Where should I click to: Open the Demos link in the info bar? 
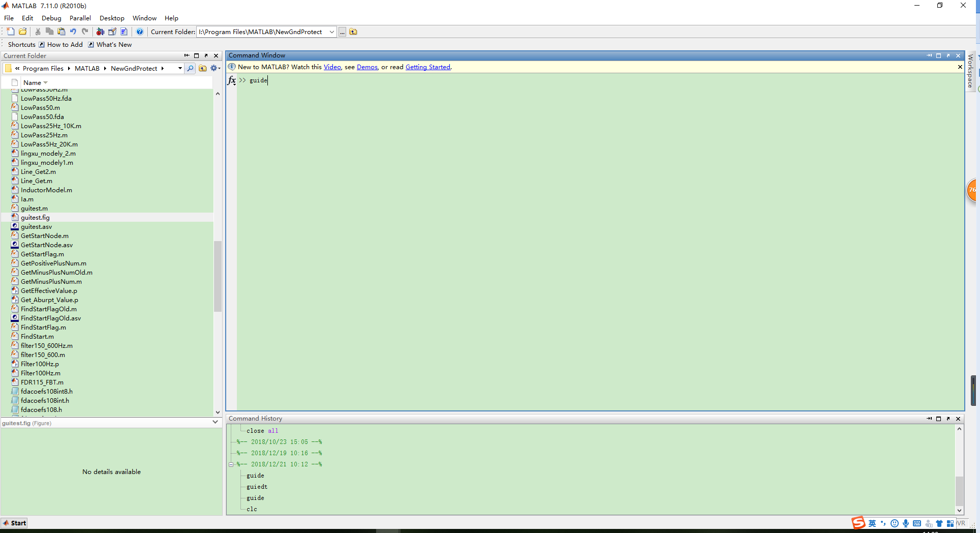[367, 67]
